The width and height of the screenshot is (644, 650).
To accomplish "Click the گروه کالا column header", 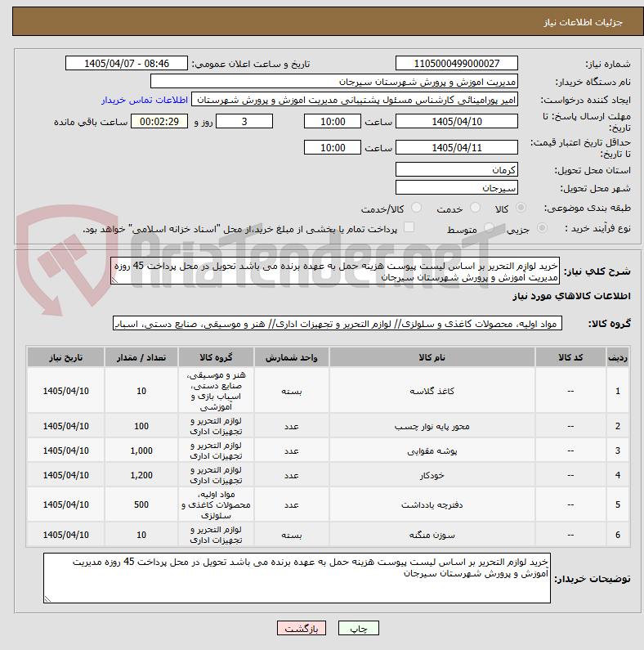I will coord(216,357).
